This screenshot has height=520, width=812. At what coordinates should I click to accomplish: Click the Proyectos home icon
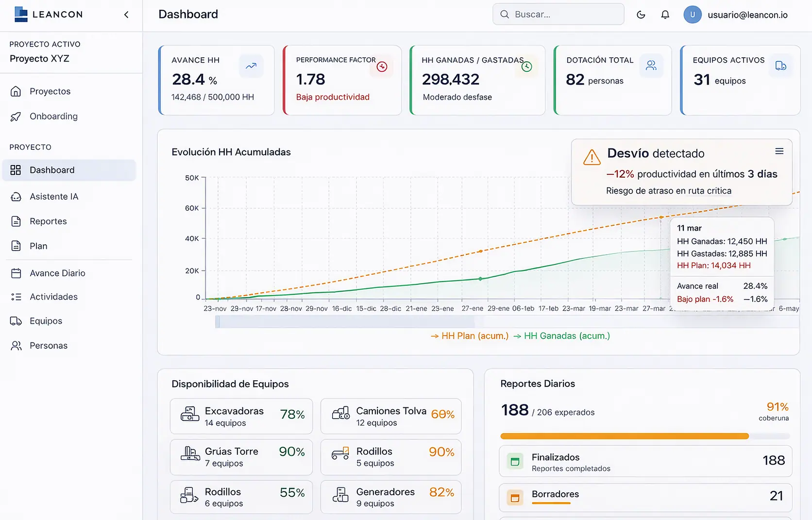coord(16,91)
